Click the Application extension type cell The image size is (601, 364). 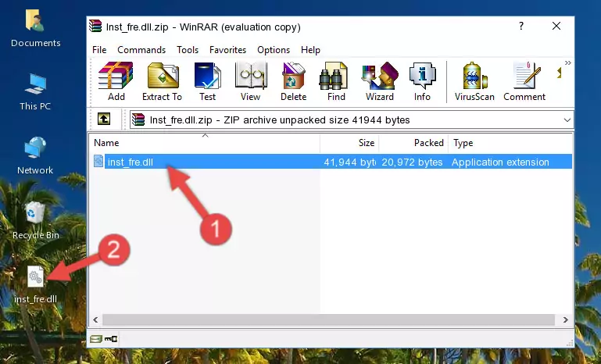(500, 162)
